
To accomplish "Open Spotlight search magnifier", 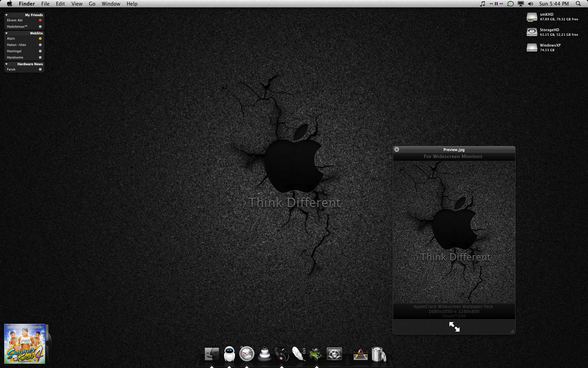I will [578, 4].
